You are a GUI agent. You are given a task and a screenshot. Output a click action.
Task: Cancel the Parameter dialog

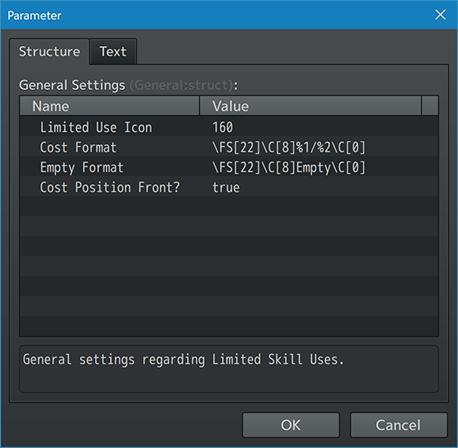(398, 425)
